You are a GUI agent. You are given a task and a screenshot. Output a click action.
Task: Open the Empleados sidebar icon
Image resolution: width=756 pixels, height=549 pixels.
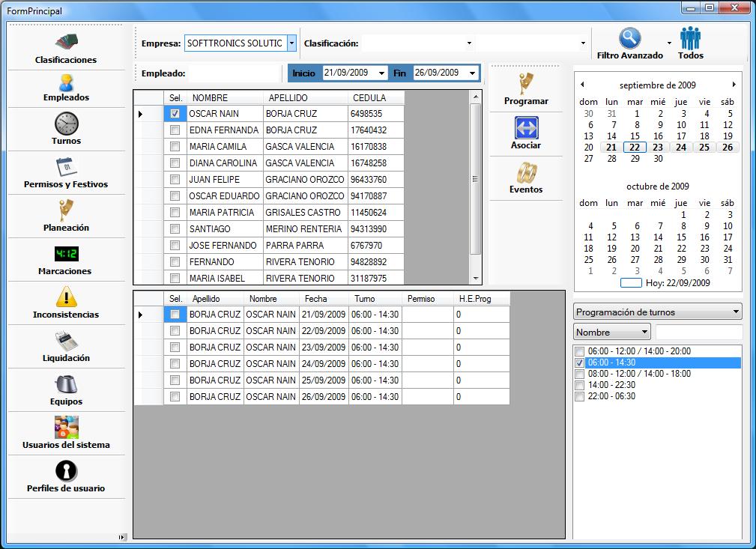[66, 82]
